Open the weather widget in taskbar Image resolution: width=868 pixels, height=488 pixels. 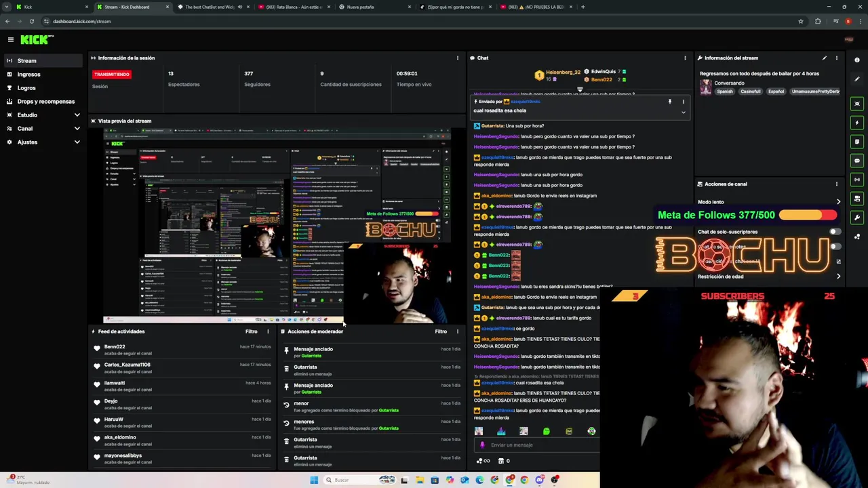(x=27, y=480)
